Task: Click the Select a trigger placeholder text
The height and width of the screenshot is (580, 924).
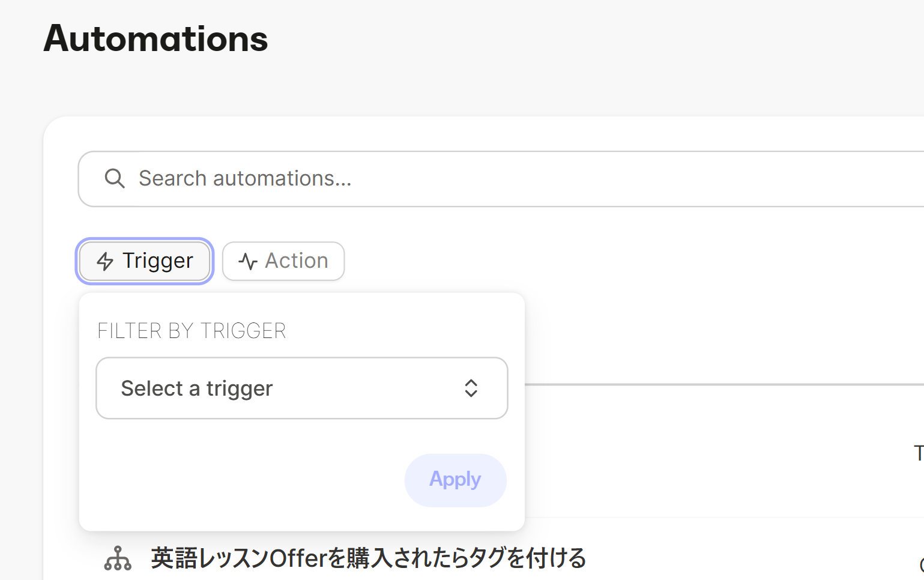Action: 197,388
